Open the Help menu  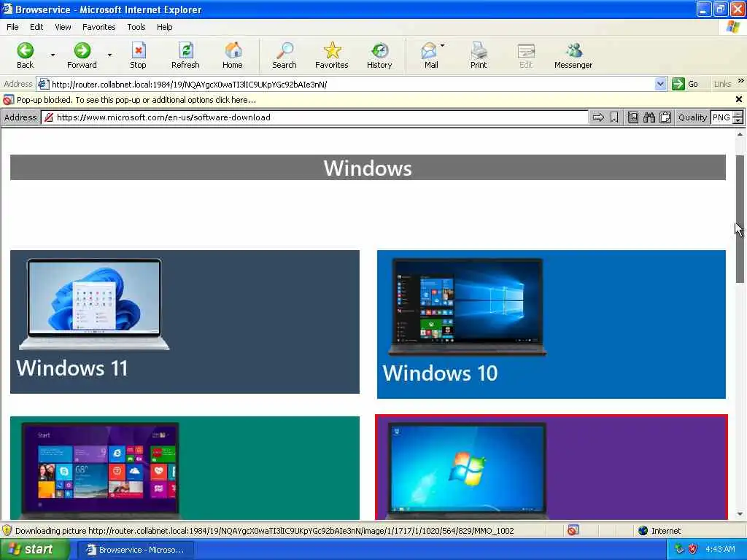164,27
